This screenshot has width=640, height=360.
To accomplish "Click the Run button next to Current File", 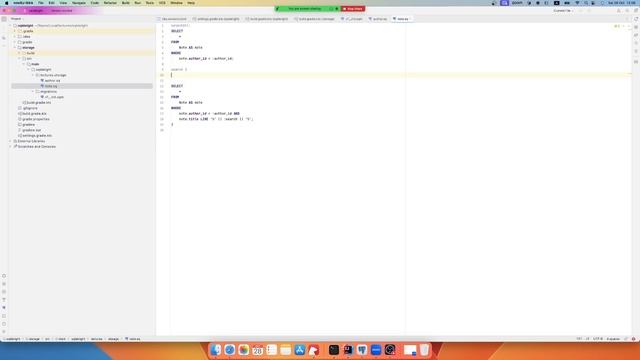I will 581,11.
